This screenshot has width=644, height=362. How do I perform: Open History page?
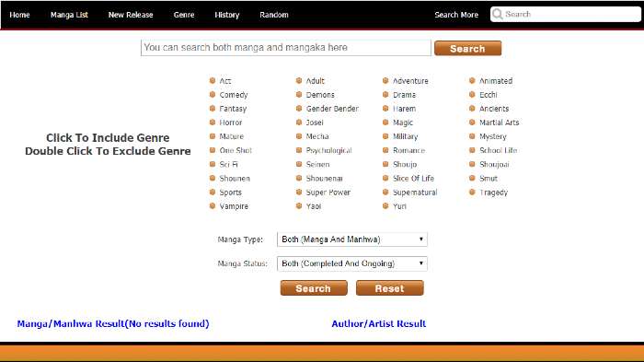coord(226,15)
